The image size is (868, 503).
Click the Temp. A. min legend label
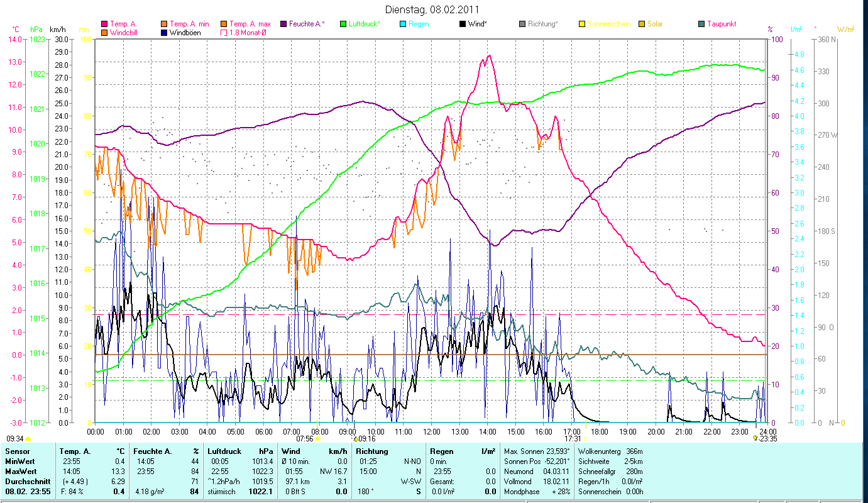click(x=189, y=24)
